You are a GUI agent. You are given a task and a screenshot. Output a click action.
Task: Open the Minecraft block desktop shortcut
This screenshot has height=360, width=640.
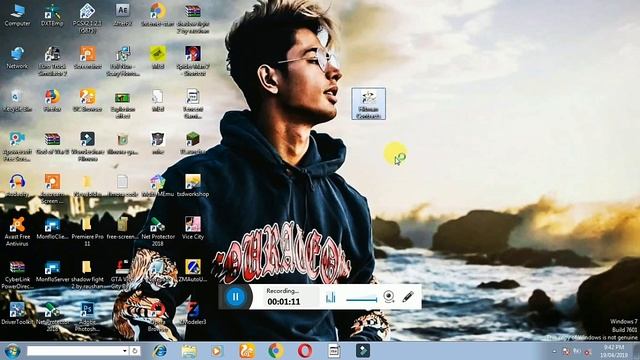pos(193,143)
